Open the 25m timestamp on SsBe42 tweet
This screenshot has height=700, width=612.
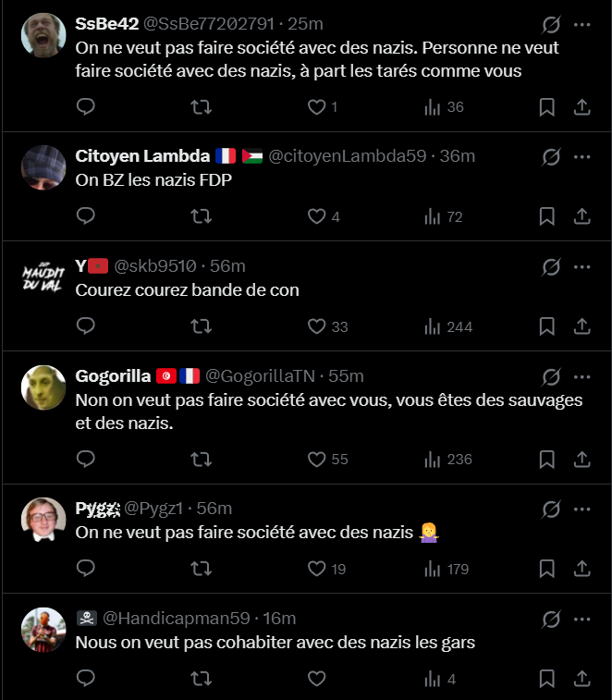pos(305,24)
